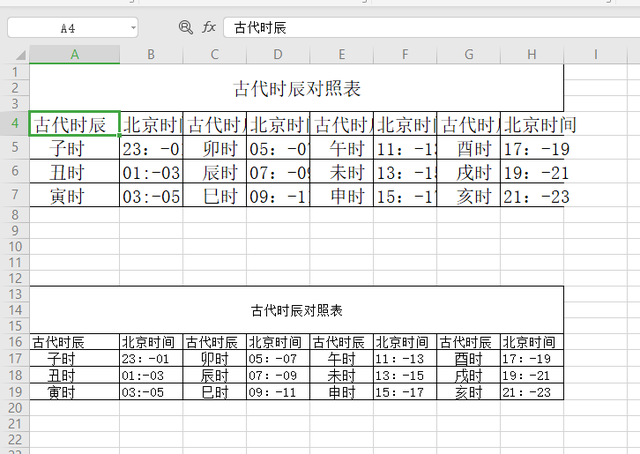Select column I header
Viewport: 640px width, 454px height.
tap(596, 55)
